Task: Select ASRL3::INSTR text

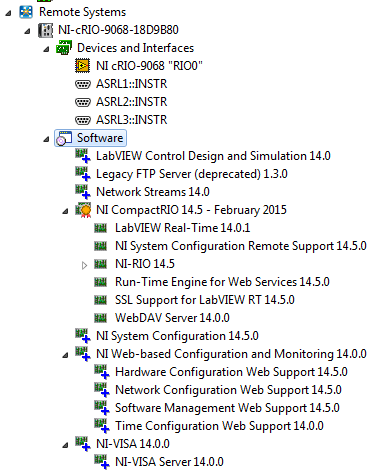Action: [x=132, y=120]
